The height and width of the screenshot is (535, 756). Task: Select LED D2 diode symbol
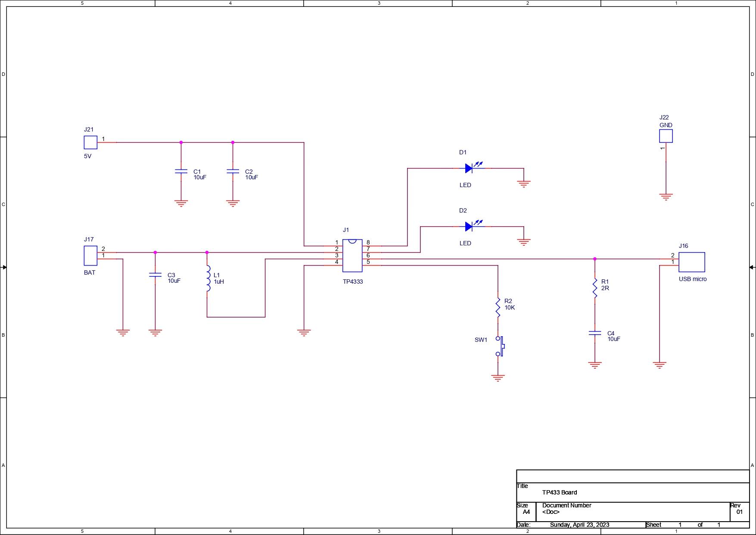coord(474,226)
